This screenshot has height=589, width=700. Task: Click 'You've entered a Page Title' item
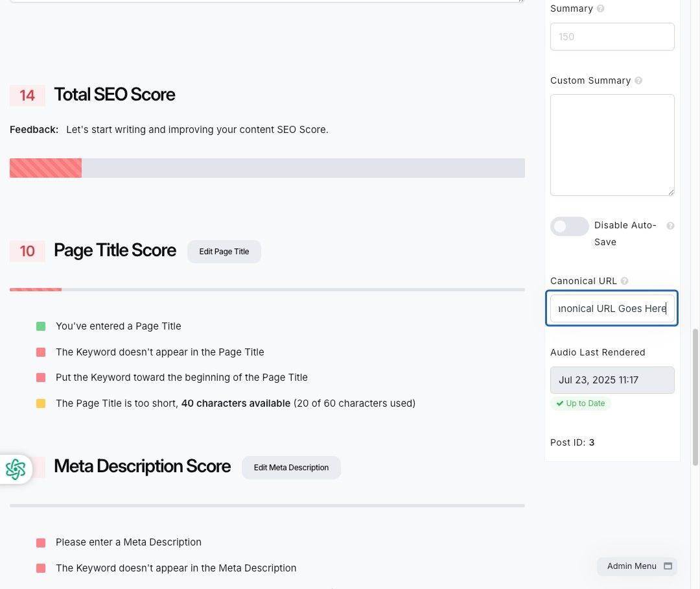pos(119,326)
